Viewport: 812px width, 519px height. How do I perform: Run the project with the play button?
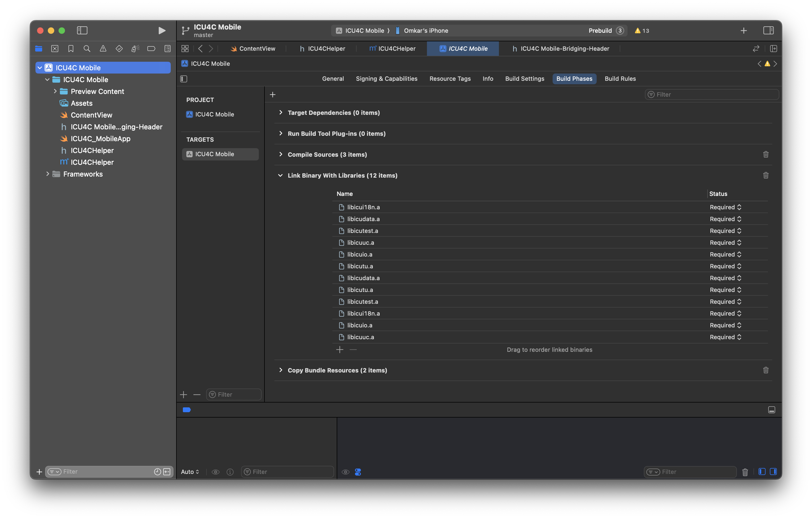click(162, 31)
